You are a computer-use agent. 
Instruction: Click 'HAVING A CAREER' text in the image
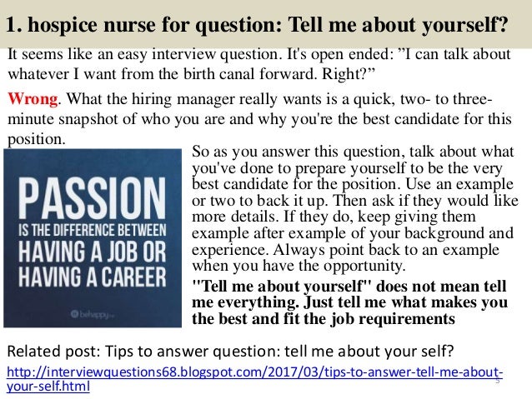[93, 277]
